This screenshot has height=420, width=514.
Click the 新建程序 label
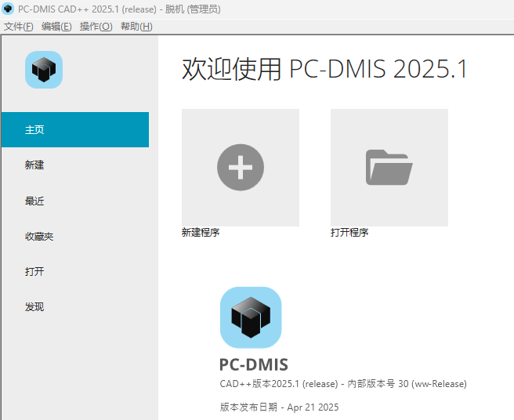pyautogui.click(x=201, y=233)
